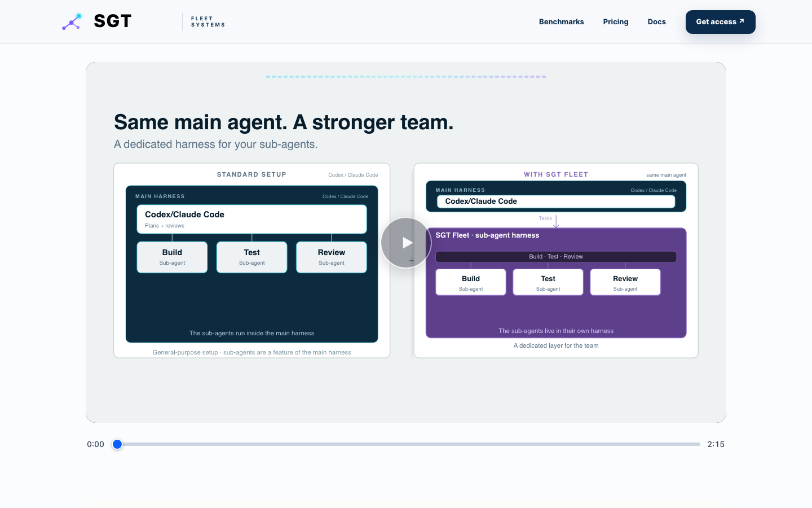Click the SGT wordmark in the header

tap(113, 21)
